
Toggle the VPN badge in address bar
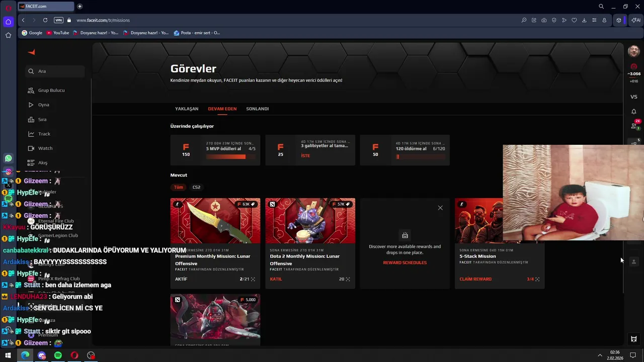58,20
